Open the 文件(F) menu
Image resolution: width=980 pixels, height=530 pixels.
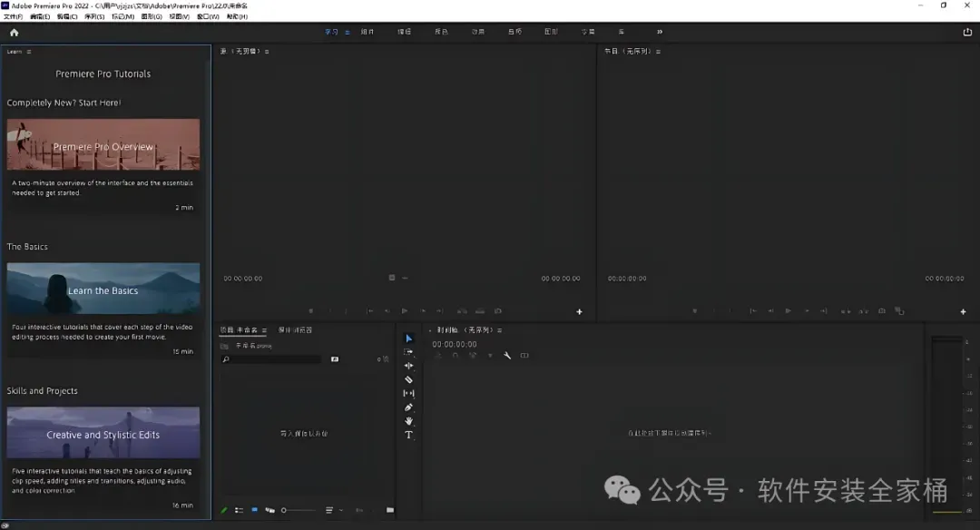point(13,17)
